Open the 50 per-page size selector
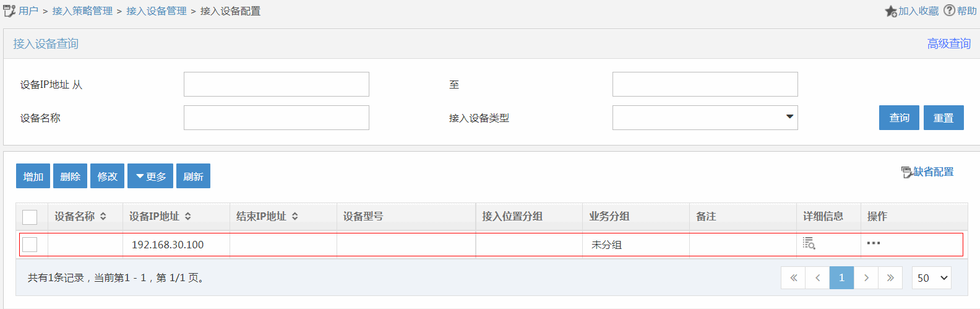The image size is (980, 309). 931,278
